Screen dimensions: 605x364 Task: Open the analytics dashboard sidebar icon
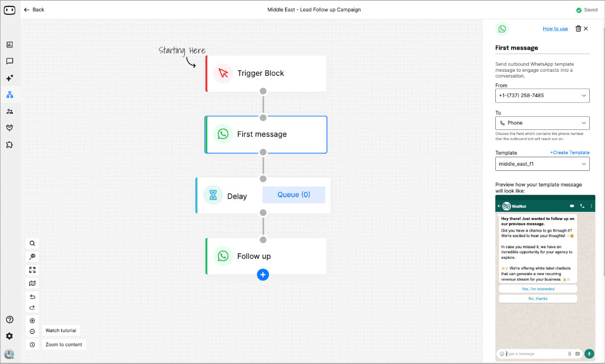pyautogui.click(x=10, y=45)
